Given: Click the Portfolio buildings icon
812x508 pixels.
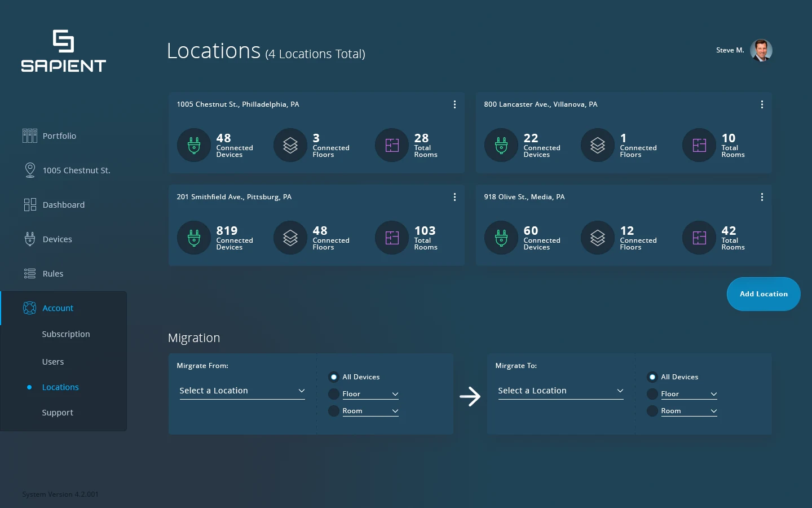Looking at the screenshot, I should click(30, 135).
